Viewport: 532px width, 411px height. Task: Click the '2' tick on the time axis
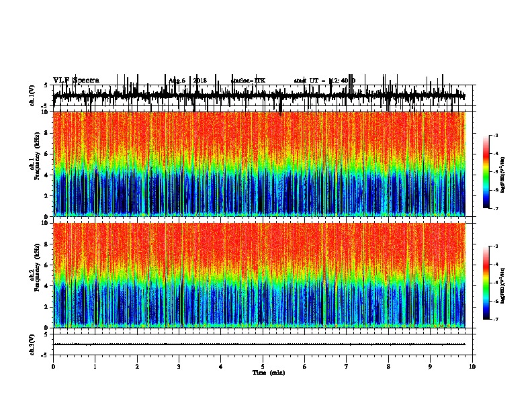[x=137, y=366]
